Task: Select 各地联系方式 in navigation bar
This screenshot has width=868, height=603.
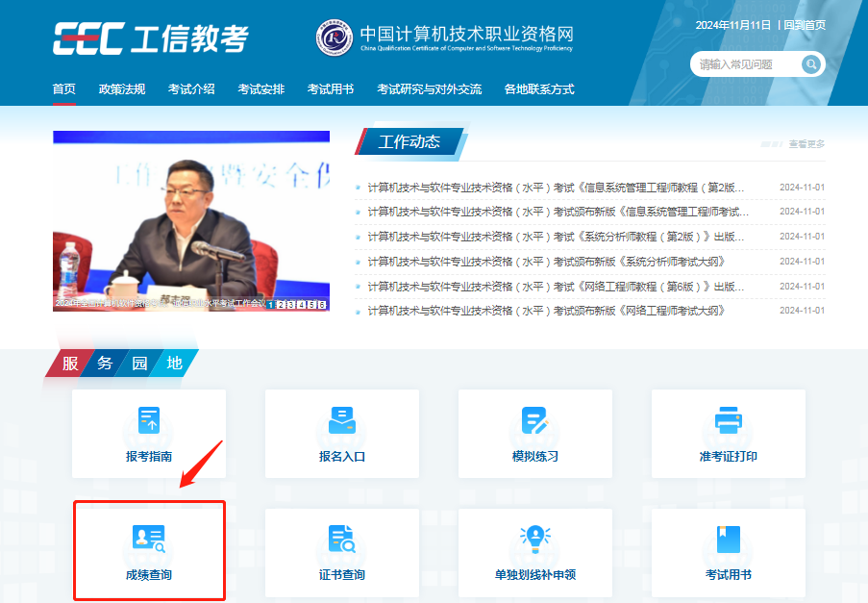Action: pyautogui.click(x=539, y=89)
